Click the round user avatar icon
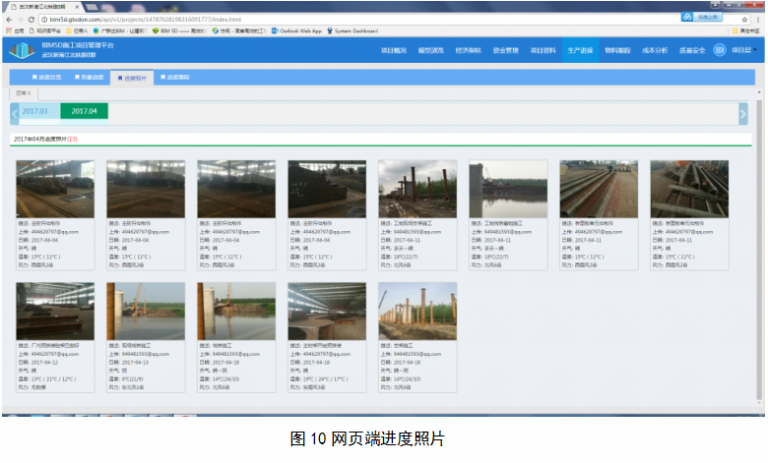The width and height of the screenshot is (768, 463). click(x=719, y=50)
